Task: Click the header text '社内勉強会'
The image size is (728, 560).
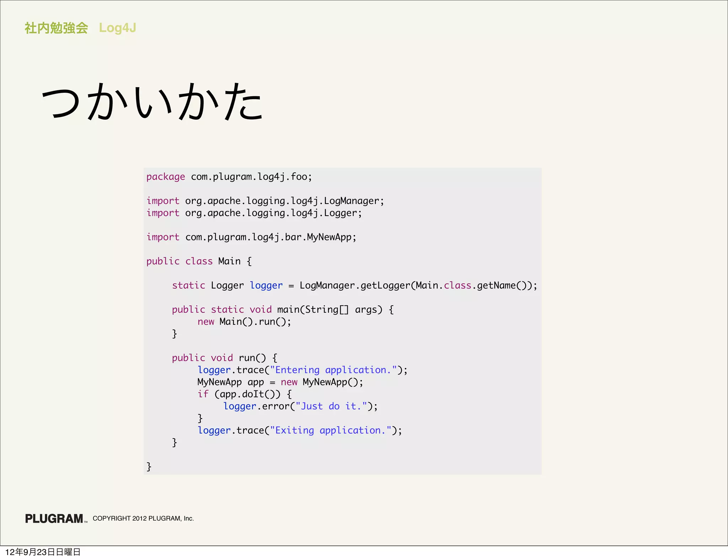Action: point(56,28)
